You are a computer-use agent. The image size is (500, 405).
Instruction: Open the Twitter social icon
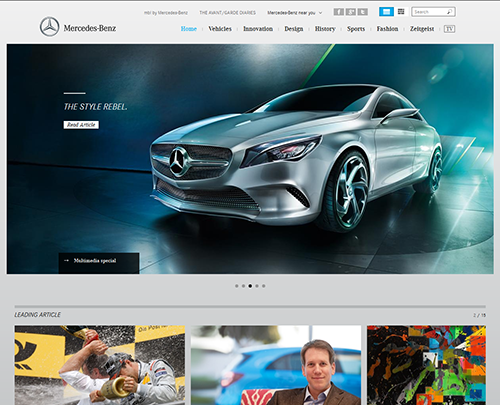tap(363, 12)
